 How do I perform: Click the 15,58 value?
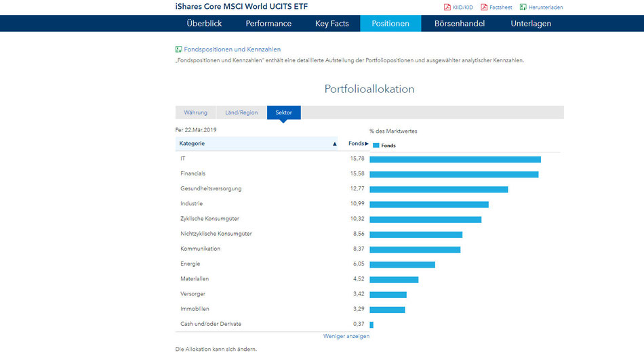coord(357,173)
